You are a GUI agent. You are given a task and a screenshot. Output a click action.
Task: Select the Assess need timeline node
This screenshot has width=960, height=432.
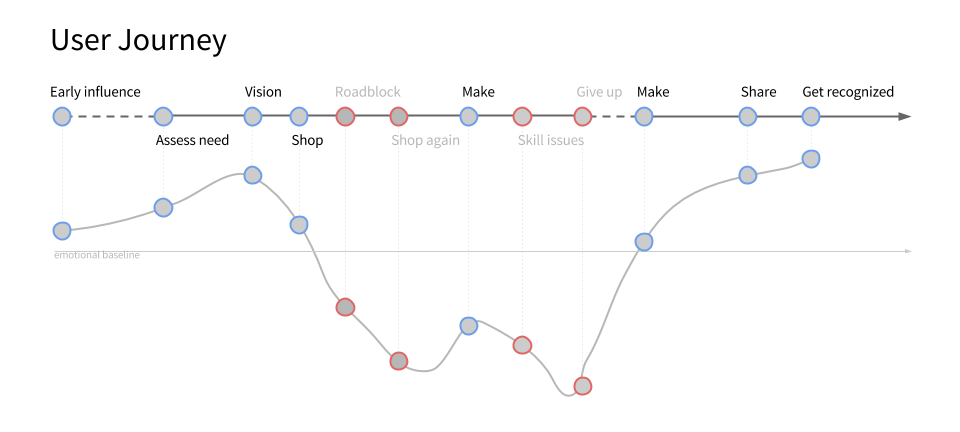pos(163,116)
